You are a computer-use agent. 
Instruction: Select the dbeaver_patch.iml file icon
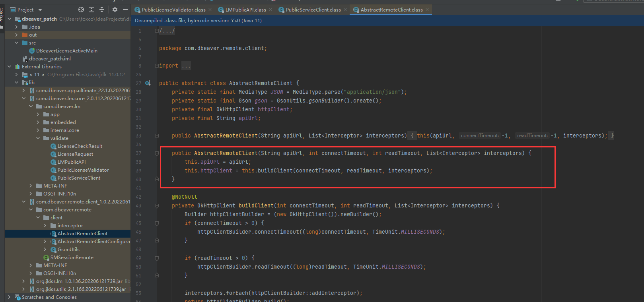tap(25, 58)
